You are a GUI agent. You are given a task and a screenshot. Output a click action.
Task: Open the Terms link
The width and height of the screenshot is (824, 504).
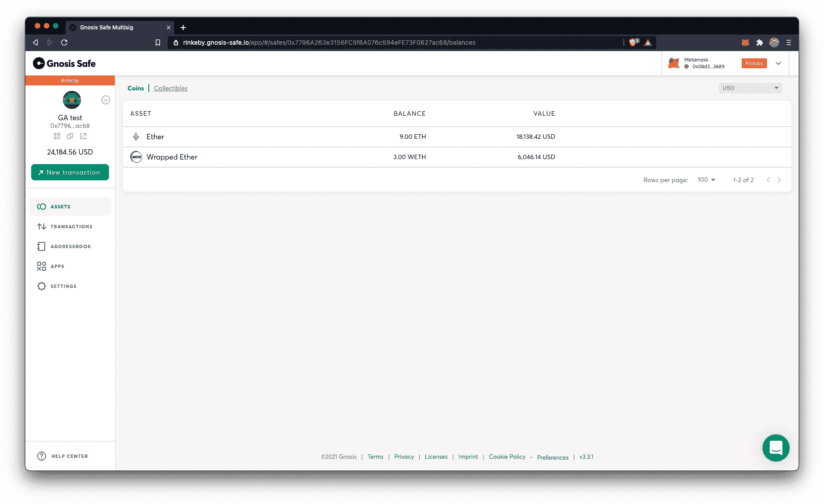point(375,457)
